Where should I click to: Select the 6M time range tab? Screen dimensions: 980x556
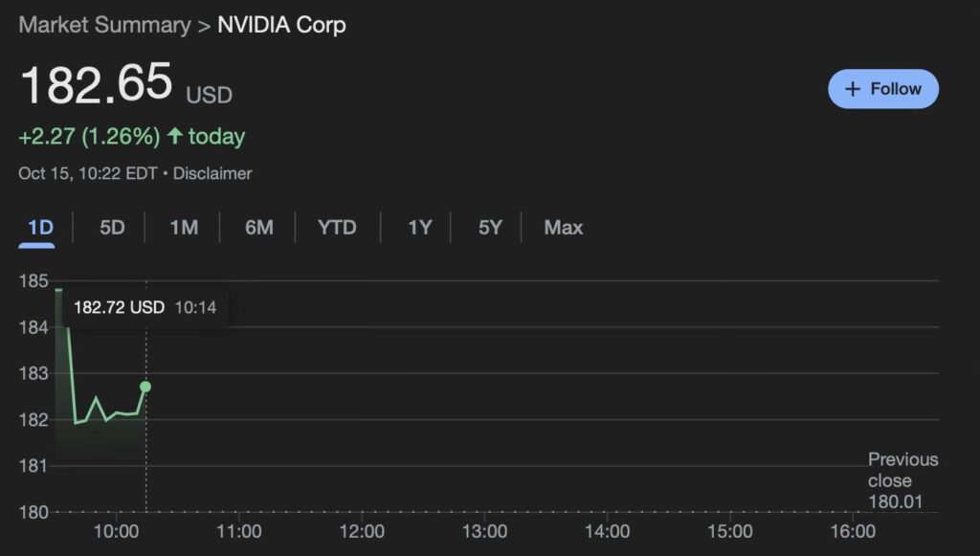258,228
